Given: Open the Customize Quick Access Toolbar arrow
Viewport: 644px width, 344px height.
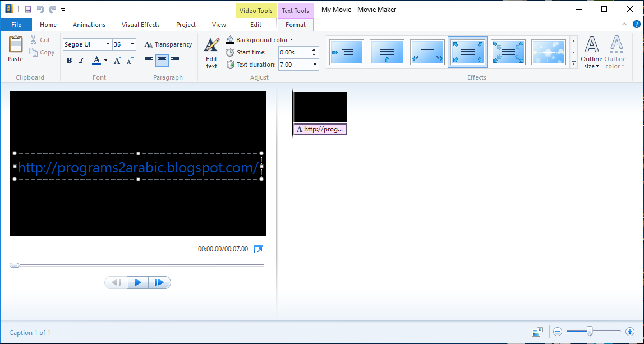Looking at the screenshot, I should point(63,10).
